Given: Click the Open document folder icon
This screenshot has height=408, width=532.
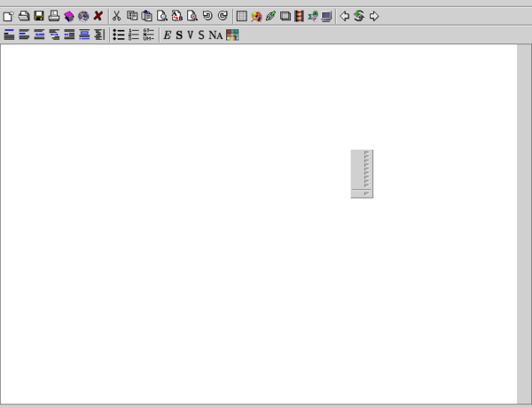Looking at the screenshot, I should click(x=24, y=16).
